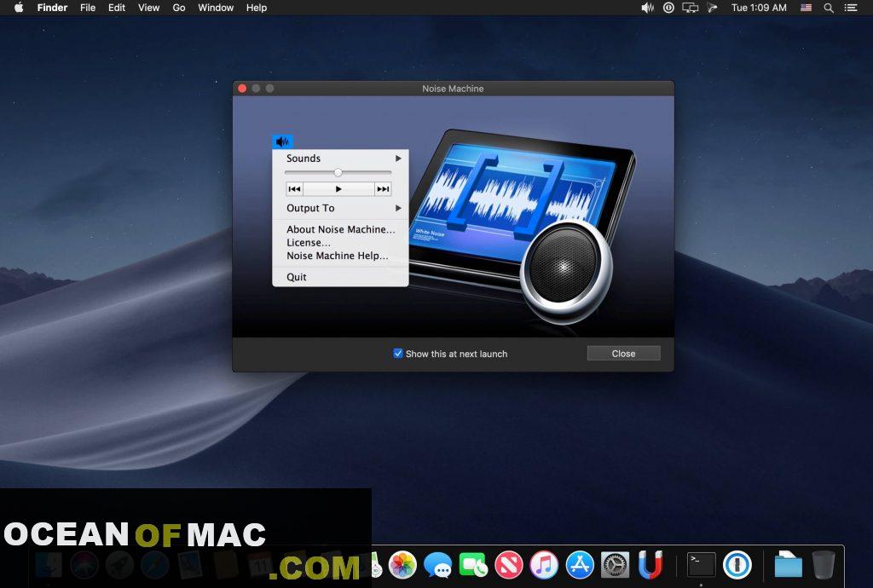Expand the Sounds submenu arrow
This screenshot has height=588, width=873.
[398, 159]
